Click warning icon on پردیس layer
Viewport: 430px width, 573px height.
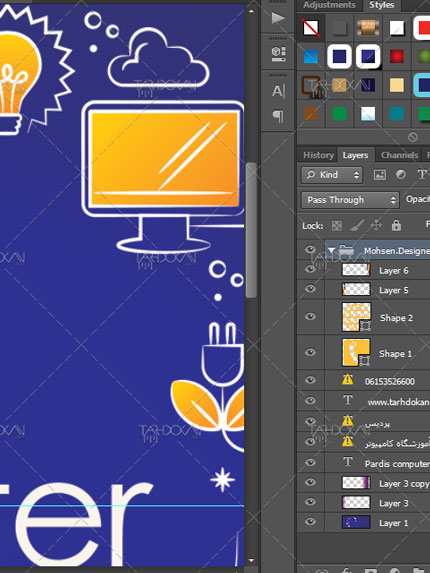tap(347, 421)
